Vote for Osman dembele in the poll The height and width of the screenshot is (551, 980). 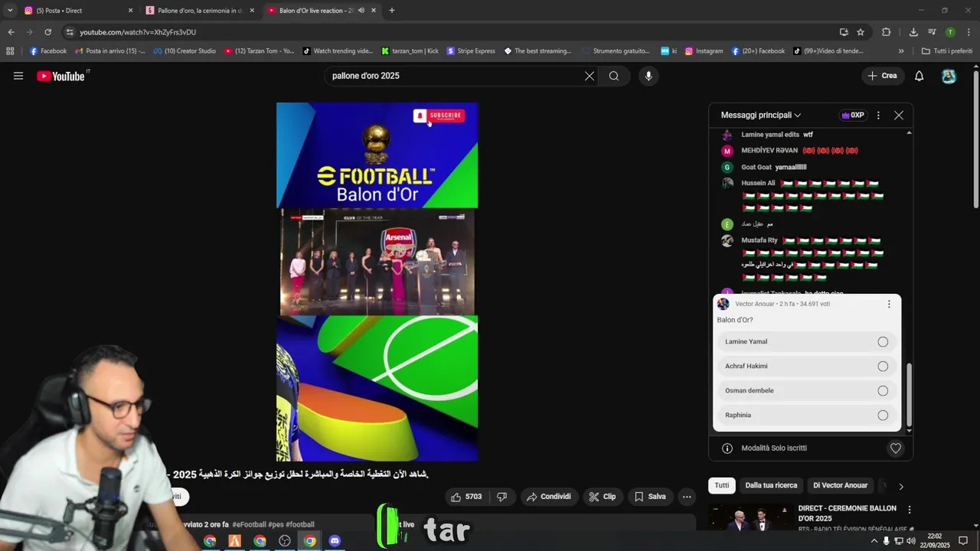(x=807, y=391)
